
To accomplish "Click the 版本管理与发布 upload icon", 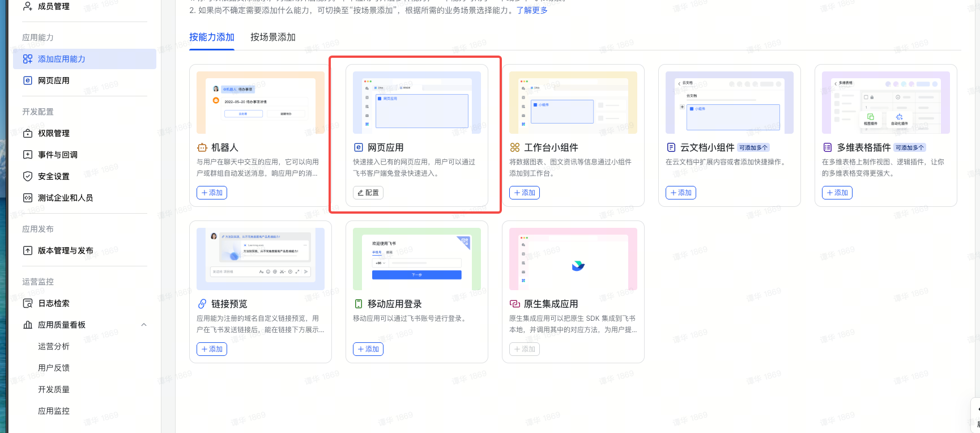I will point(27,251).
